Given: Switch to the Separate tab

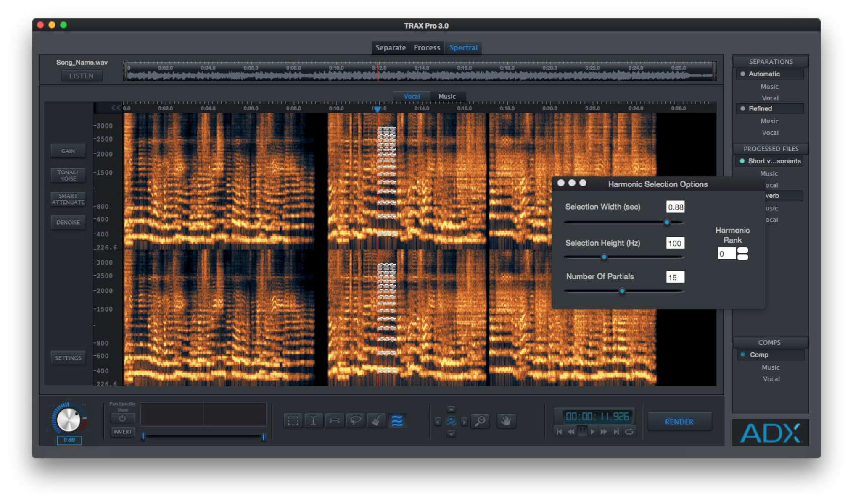Looking at the screenshot, I should (390, 47).
